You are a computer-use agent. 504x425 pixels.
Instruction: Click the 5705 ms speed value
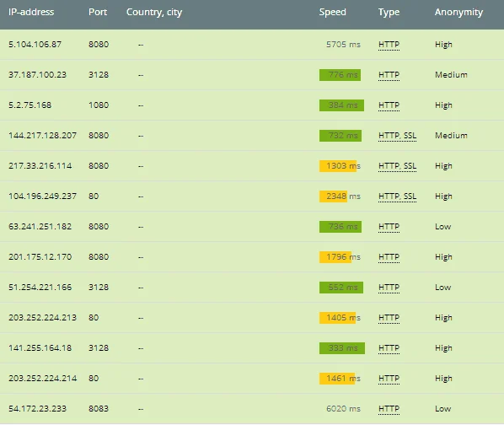point(343,45)
